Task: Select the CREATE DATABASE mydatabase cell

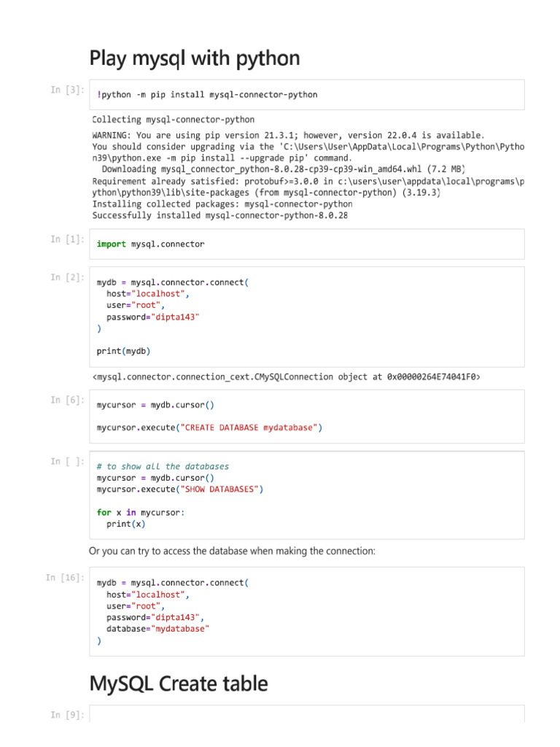Action: click(307, 417)
